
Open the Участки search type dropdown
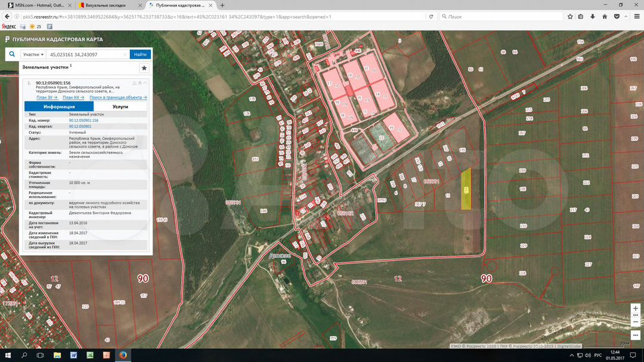[33, 54]
